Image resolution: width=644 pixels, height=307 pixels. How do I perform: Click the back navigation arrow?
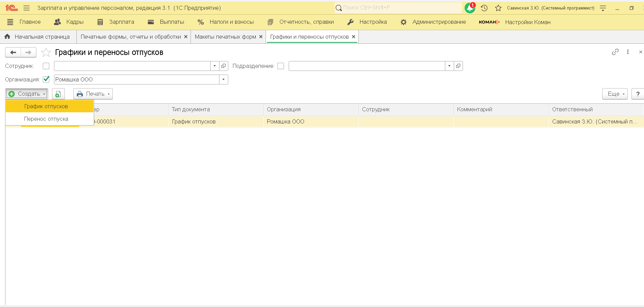(x=13, y=53)
